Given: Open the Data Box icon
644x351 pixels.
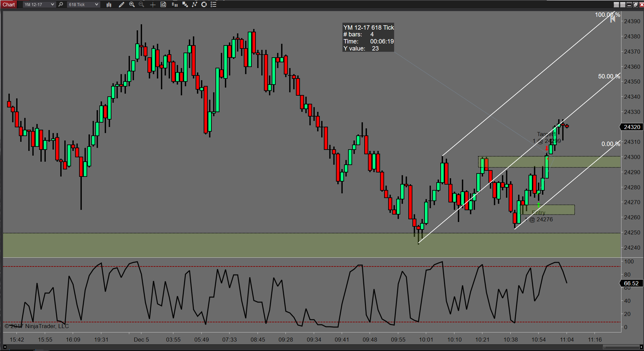Looking at the screenshot, I should (x=163, y=4).
